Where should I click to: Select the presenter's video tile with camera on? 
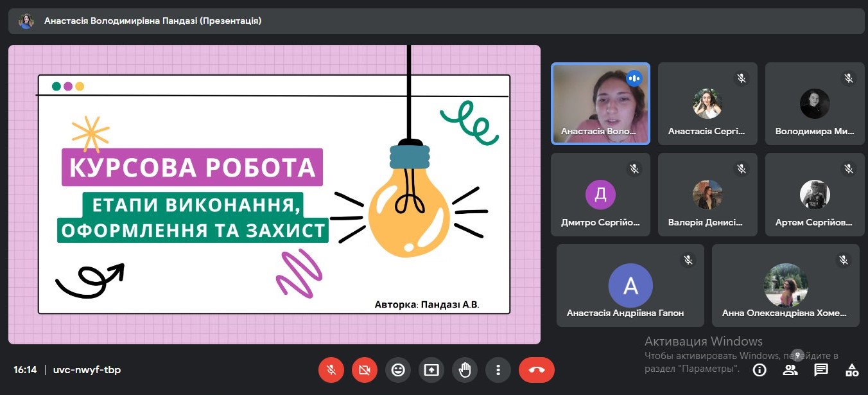(600, 103)
